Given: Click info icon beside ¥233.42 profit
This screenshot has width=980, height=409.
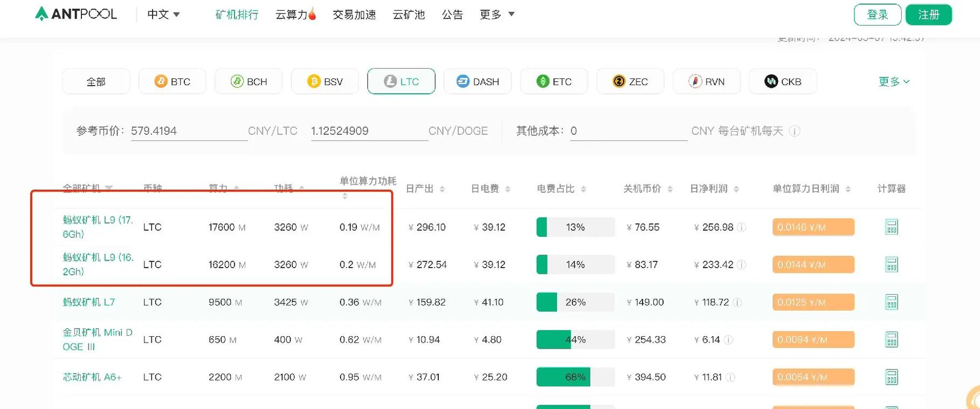Looking at the screenshot, I should pos(741,264).
